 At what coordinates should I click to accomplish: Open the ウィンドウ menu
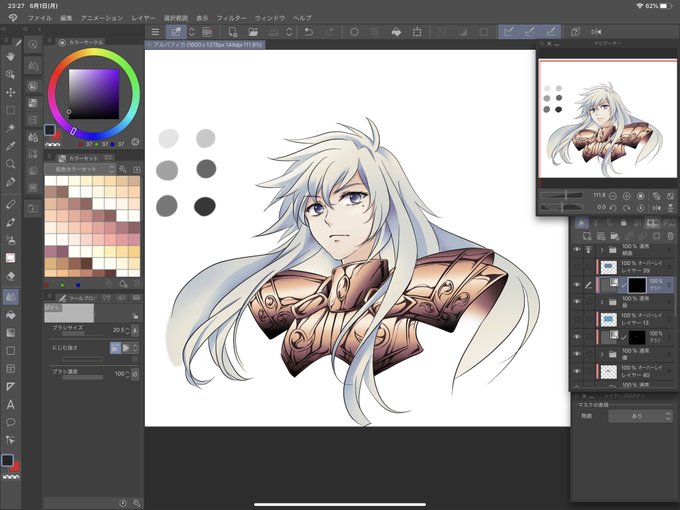tap(270, 18)
